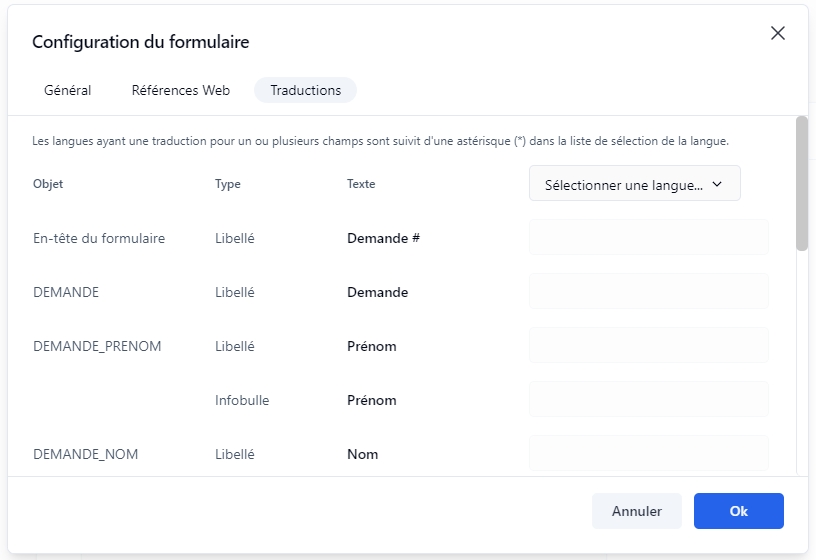Viewport: 816px width, 560px height.
Task: Select the En-tête du formulaire object label
Action: [99, 239]
